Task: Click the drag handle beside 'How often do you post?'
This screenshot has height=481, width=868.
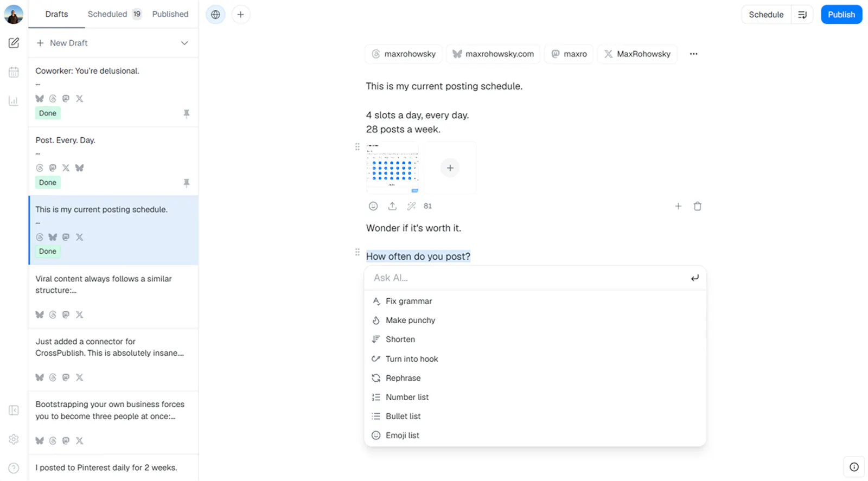Action: click(357, 252)
